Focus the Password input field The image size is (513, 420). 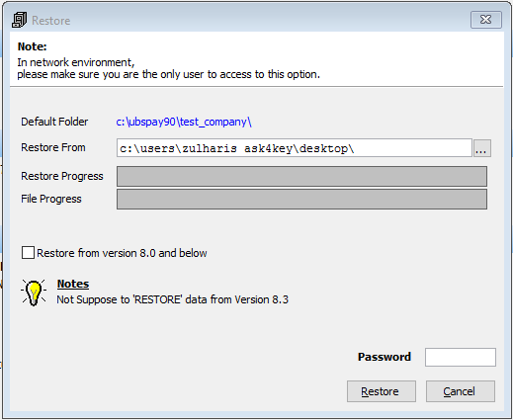pos(461,357)
